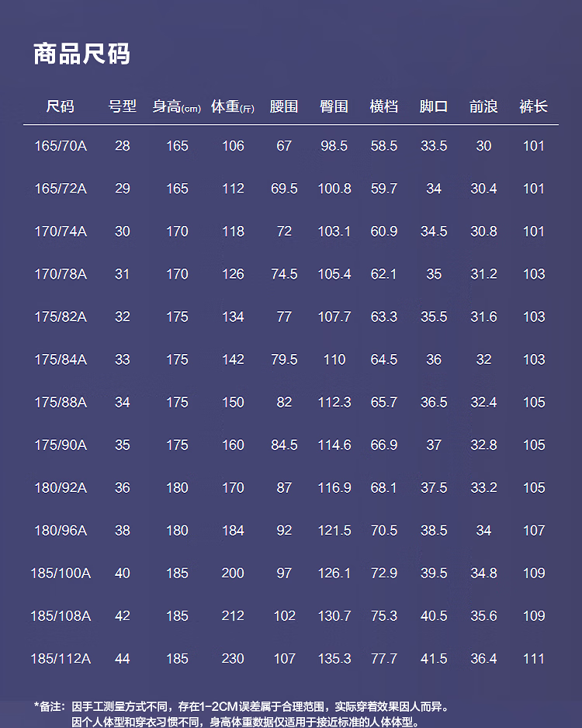
Task: Click the weight value 230
Action: pyautogui.click(x=233, y=658)
